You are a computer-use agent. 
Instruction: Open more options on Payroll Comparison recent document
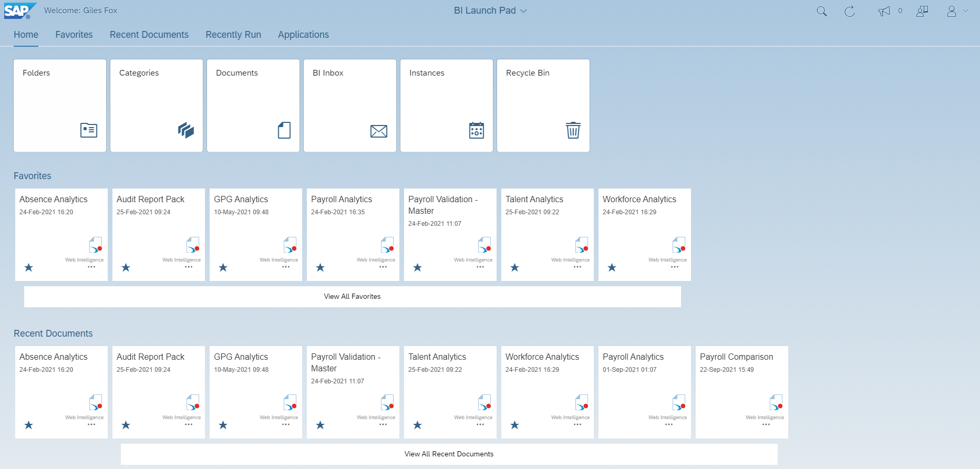[766, 425]
